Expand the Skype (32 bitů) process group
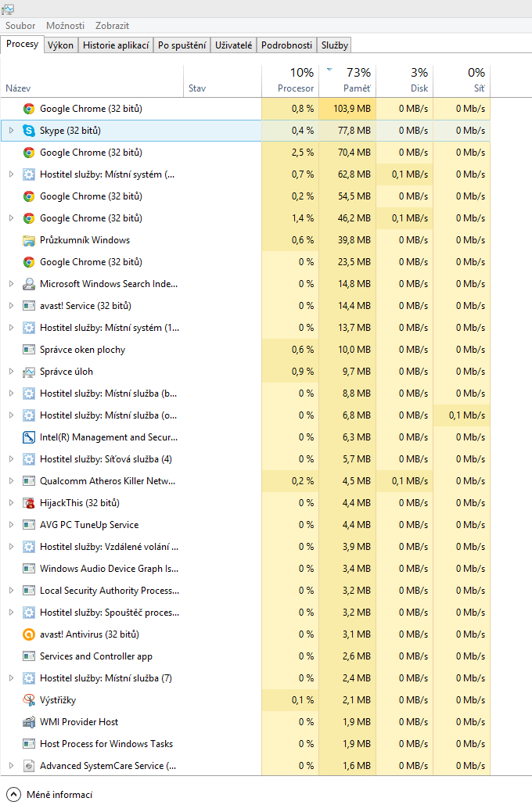This screenshot has height=805, width=532. (x=11, y=131)
